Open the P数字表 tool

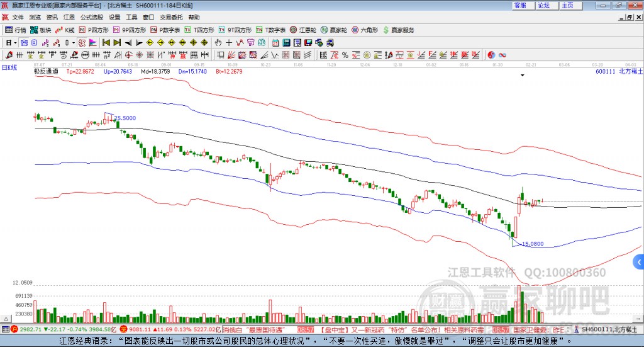click(165, 30)
